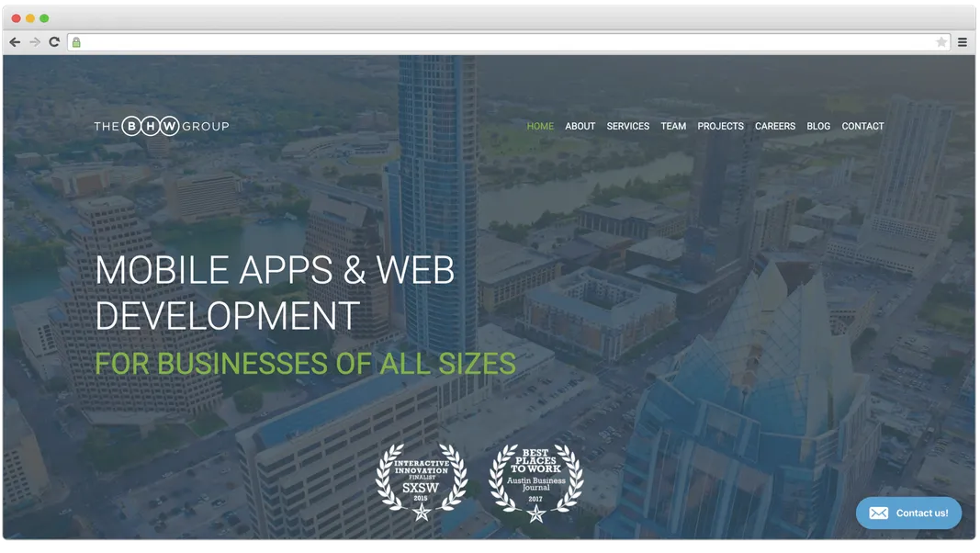Click the Contact us! button
Image resolution: width=980 pixels, height=553 pixels.
(x=909, y=513)
